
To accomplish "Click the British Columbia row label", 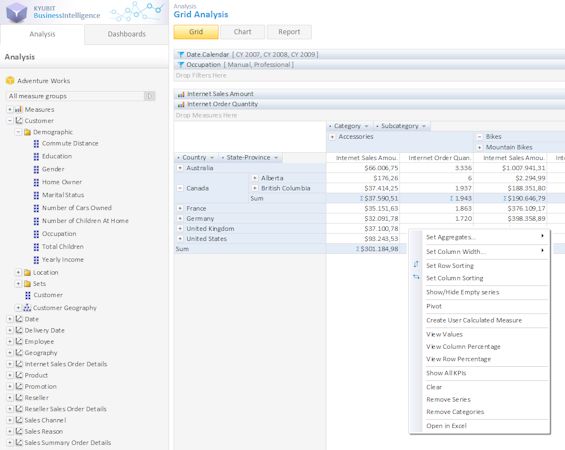I will pos(285,188).
